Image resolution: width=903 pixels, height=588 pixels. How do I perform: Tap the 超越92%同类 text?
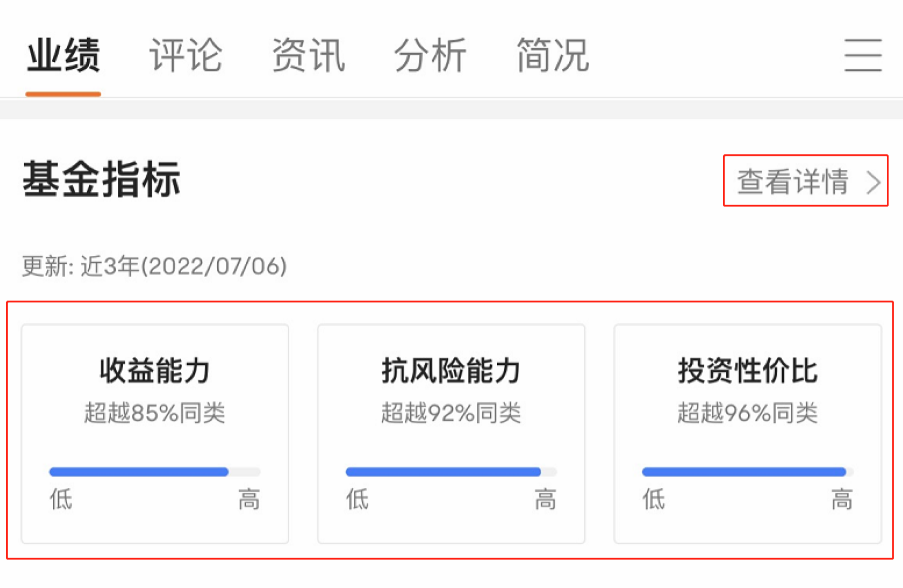[x=451, y=413]
